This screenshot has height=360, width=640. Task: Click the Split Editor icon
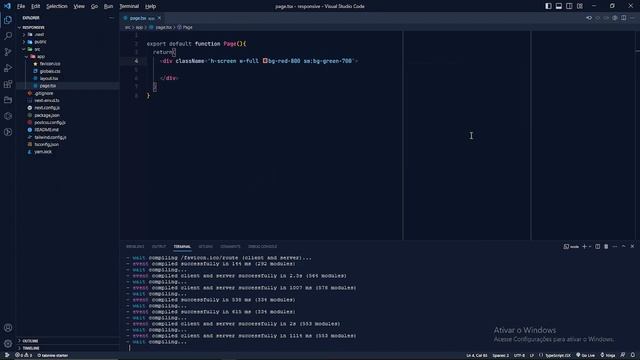[624, 18]
